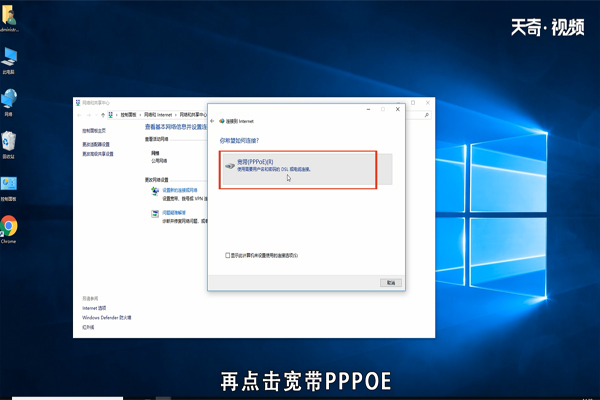Open the Administrator user folder on desktop
Screen dimensions: 600x400
(8, 17)
